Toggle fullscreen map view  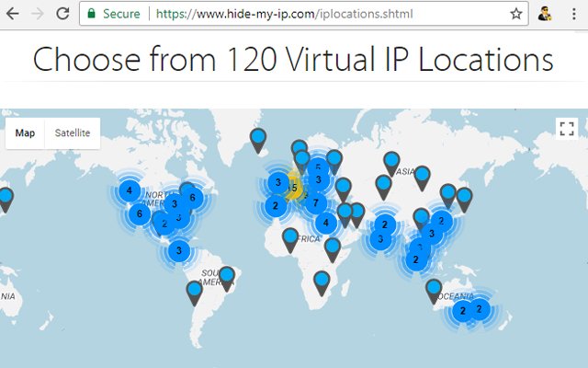(x=567, y=129)
